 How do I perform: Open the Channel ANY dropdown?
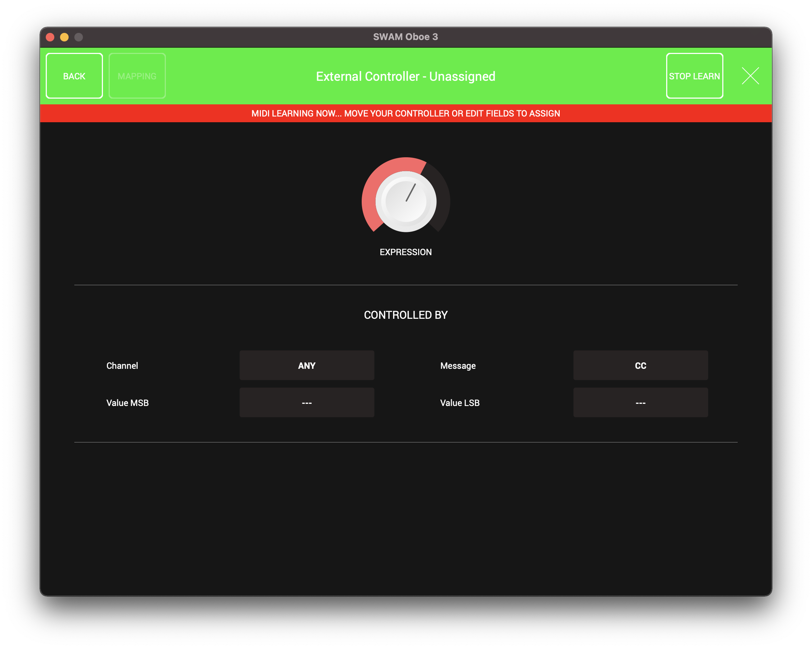[307, 365]
